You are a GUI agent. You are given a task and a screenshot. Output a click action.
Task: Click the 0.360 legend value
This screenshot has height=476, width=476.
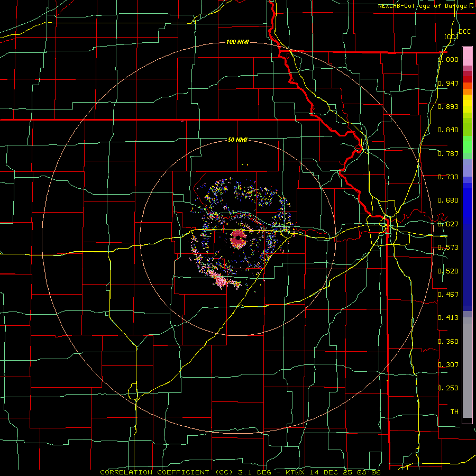point(448,342)
